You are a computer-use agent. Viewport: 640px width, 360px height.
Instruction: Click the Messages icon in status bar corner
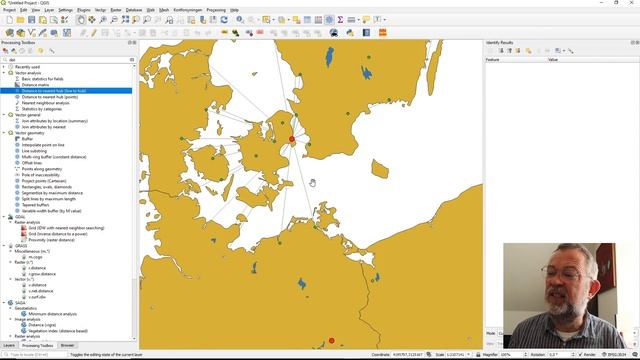[635, 355]
